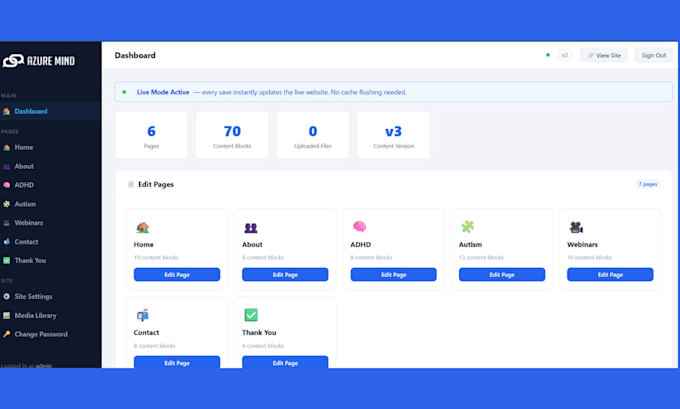
Task: Click '13 content blocks' on Autism card
Action: tap(481, 258)
